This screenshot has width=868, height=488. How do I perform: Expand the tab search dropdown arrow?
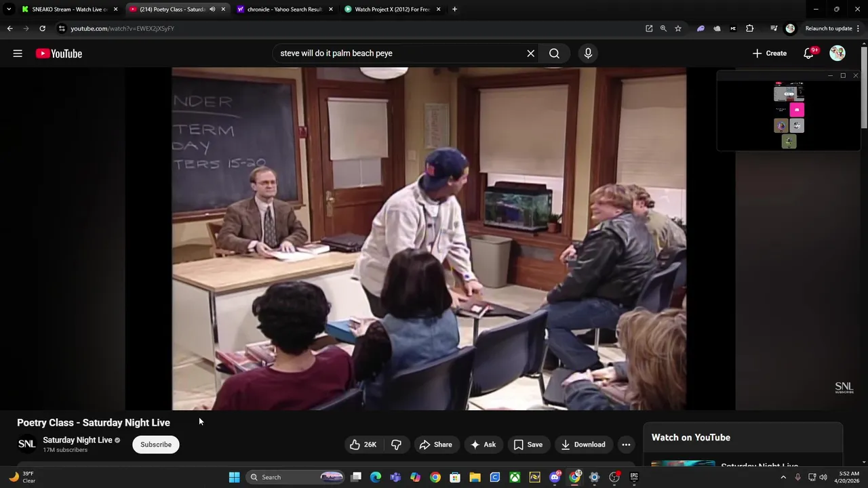[x=9, y=9]
